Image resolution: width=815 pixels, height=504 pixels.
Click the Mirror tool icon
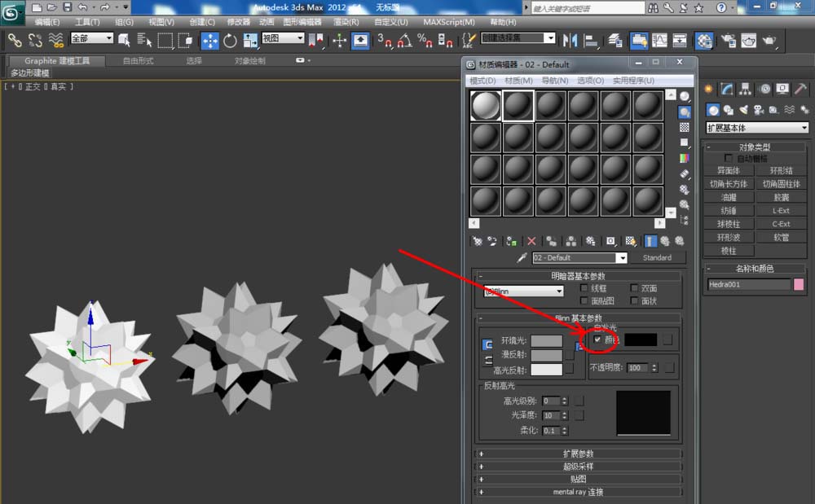click(x=570, y=40)
